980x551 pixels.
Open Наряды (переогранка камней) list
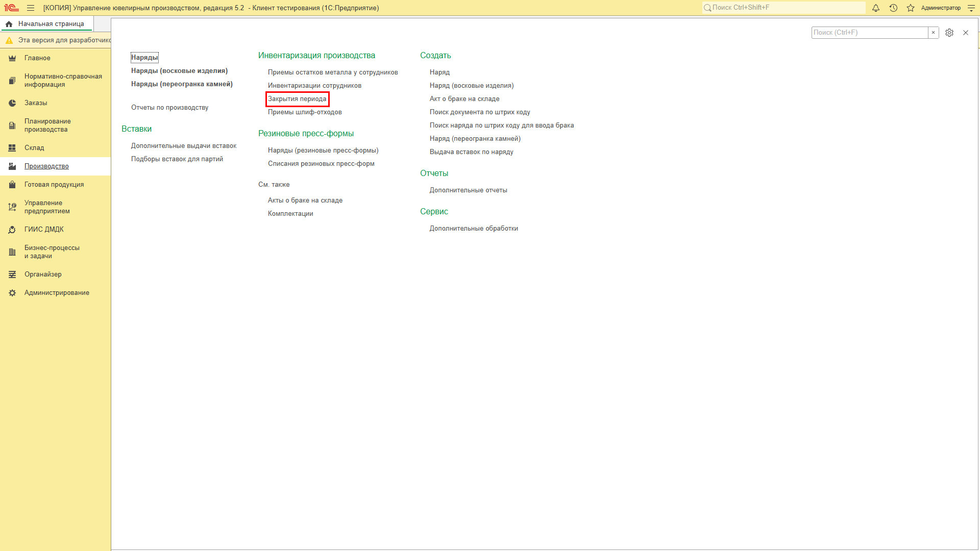click(x=182, y=84)
